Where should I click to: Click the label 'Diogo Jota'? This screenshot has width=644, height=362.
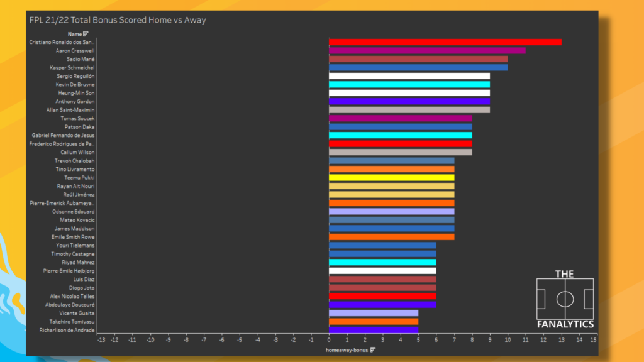click(82, 288)
